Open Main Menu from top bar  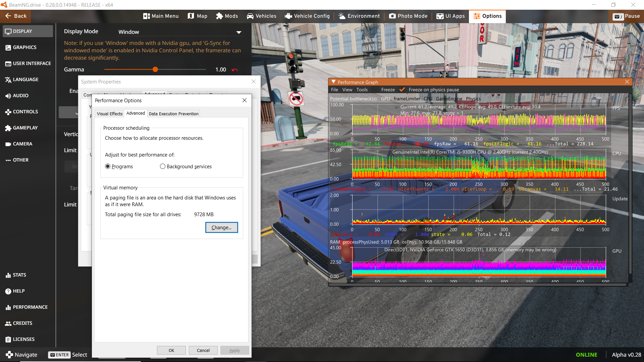tap(161, 16)
